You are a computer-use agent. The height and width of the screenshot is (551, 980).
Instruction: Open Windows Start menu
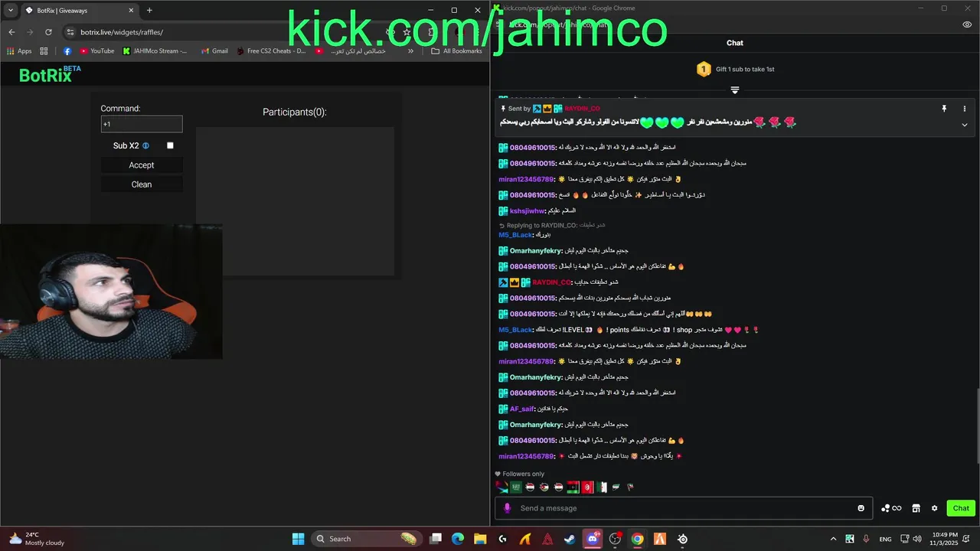click(x=298, y=539)
